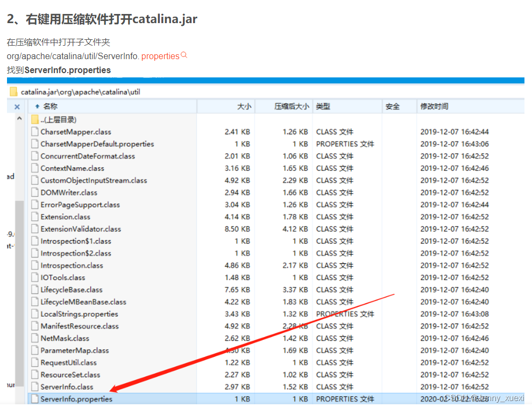
Task: Select the ConcurrentDateFormat.class file name
Action: pos(88,156)
